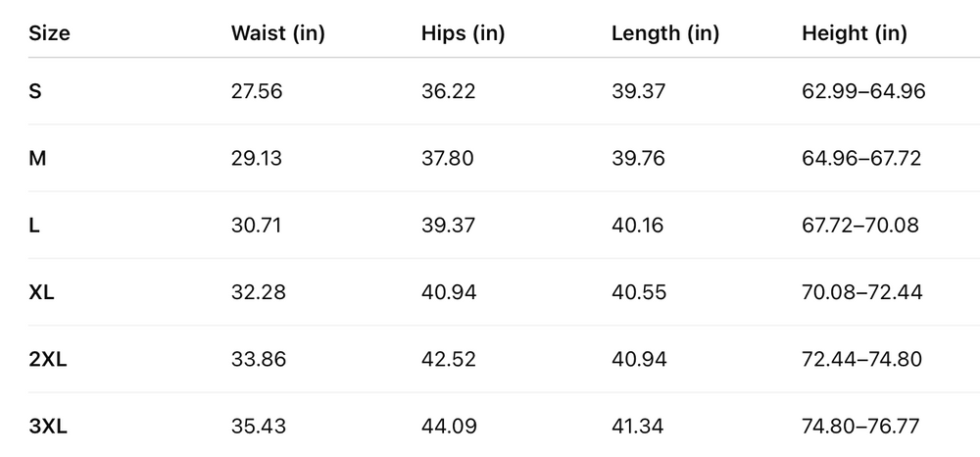Click the Length (in) column header

tap(665, 33)
